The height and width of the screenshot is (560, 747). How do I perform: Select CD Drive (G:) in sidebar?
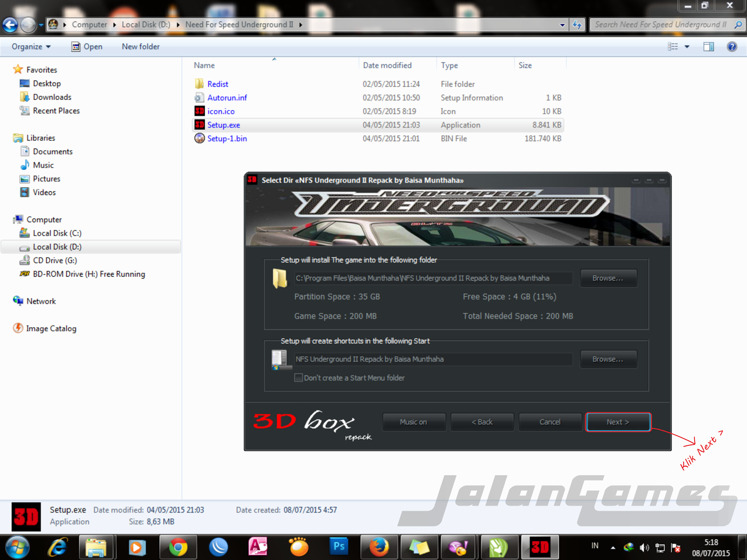pyautogui.click(x=55, y=260)
